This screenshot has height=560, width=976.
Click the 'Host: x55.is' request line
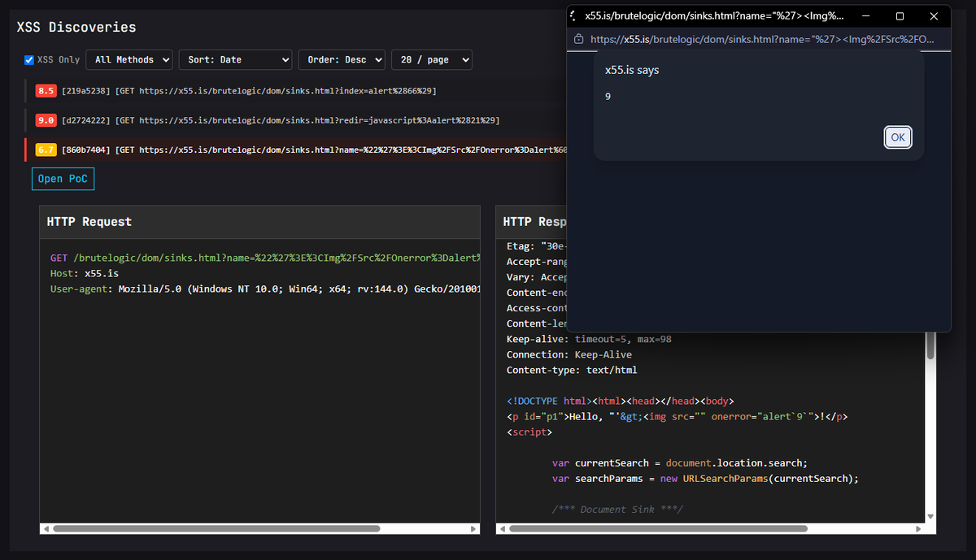85,273
